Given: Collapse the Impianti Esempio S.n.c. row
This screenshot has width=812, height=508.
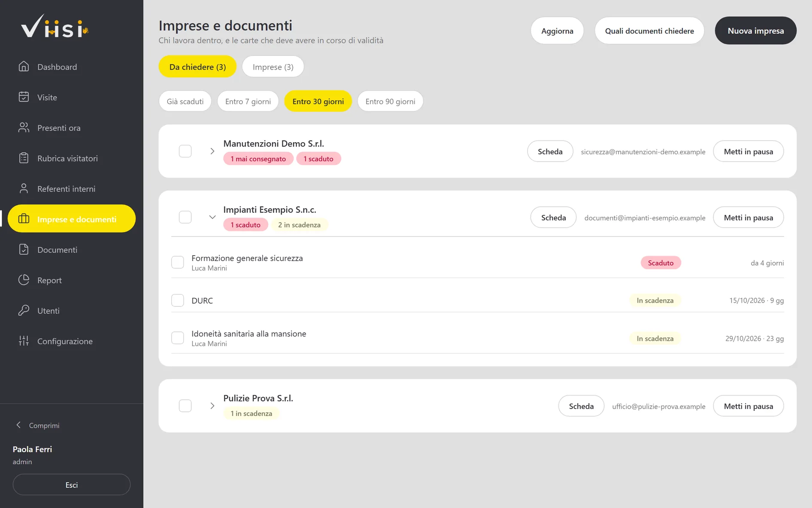Looking at the screenshot, I should [212, 217].
